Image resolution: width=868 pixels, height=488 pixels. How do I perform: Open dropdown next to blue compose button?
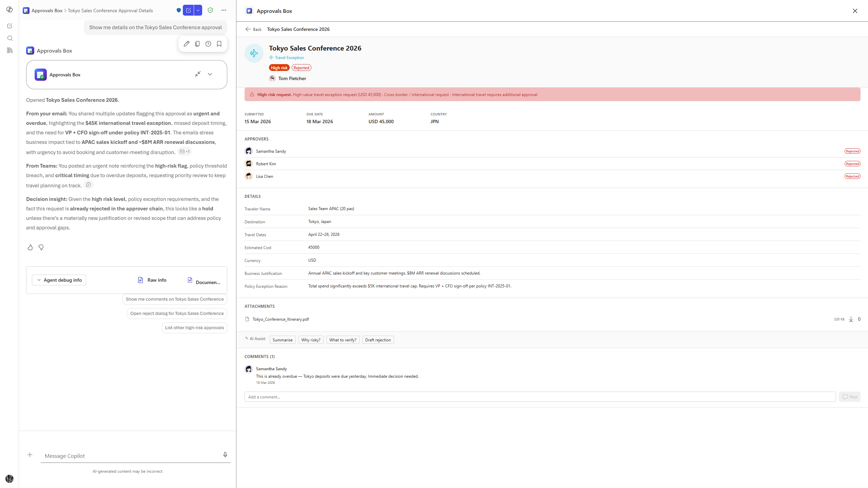pos(198,10)
